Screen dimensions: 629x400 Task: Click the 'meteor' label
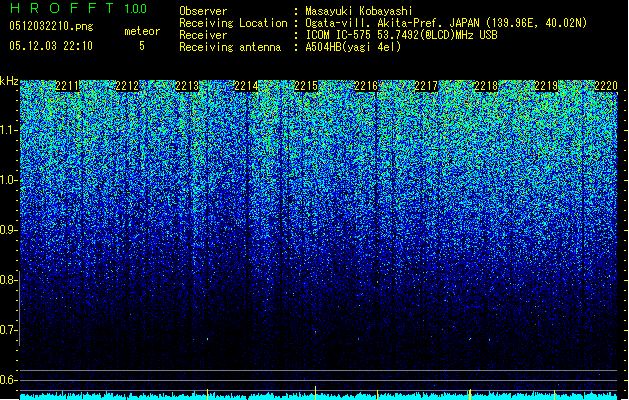(142, 31)
